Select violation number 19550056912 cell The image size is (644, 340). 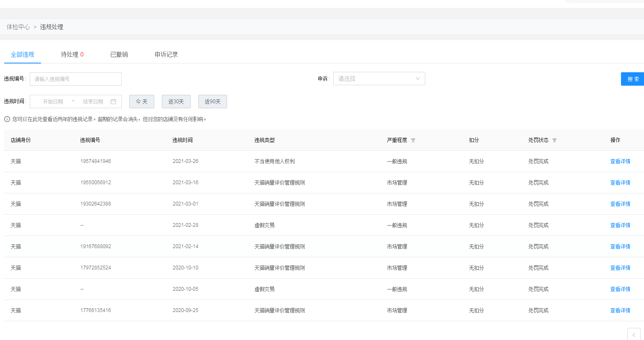pos(96,183)
